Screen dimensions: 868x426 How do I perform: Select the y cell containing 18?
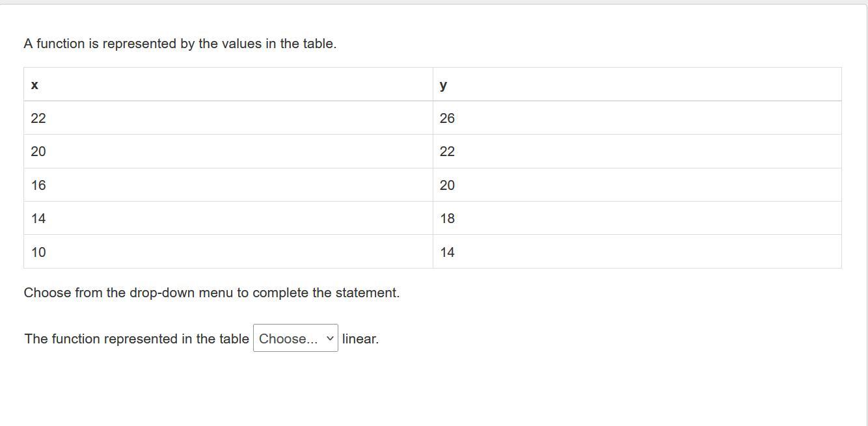[447, 219]
